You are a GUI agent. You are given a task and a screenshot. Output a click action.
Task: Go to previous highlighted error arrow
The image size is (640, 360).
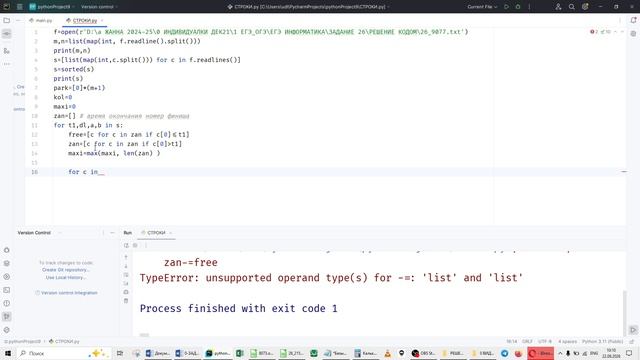pyautogui.click(x=616, y=32)
